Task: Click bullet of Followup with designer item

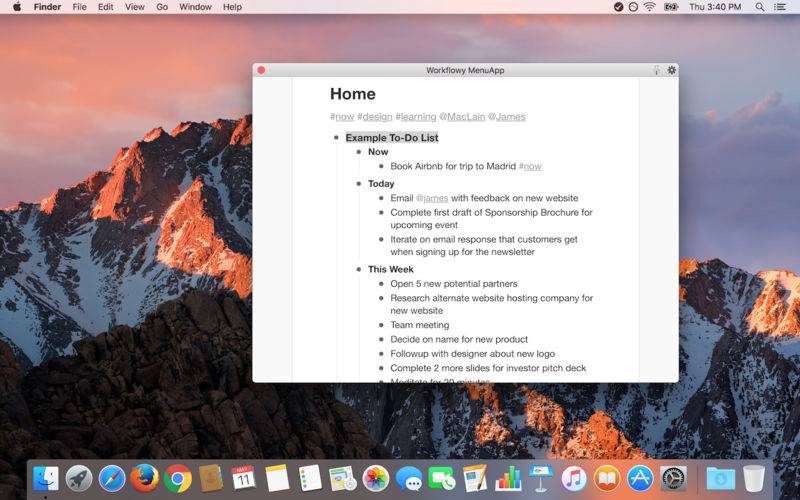Action: click(381, 354)
